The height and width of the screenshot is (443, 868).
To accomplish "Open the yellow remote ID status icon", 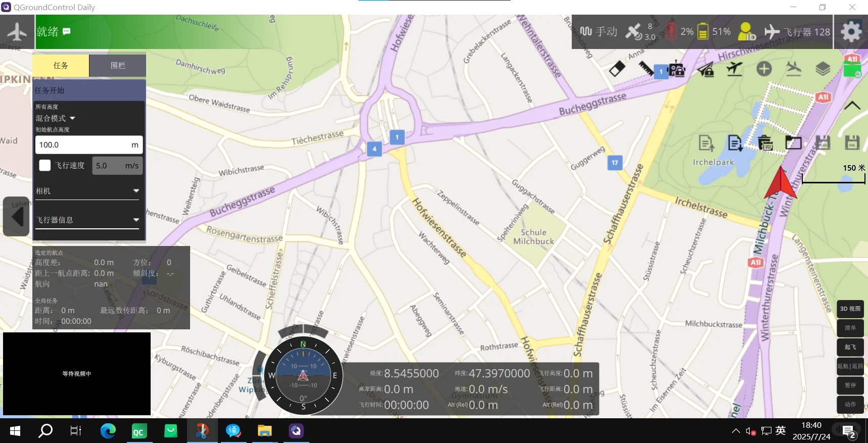I will pos(746,31).
